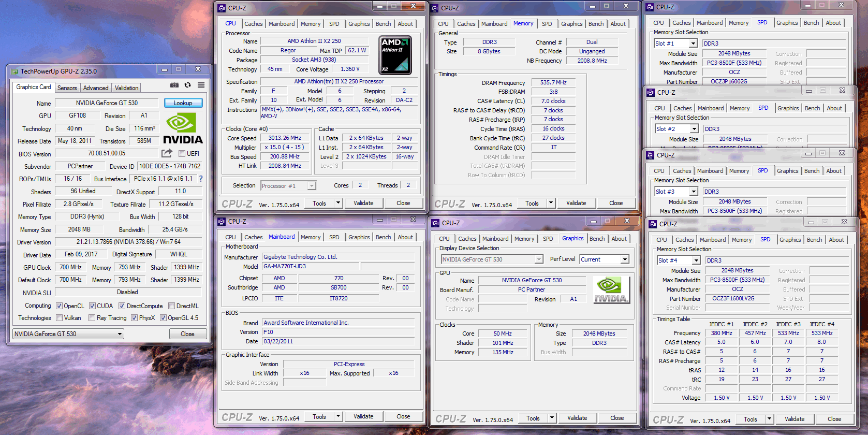
Task: Open the Slot #1 memory slot dropdown
Action: 675,44
